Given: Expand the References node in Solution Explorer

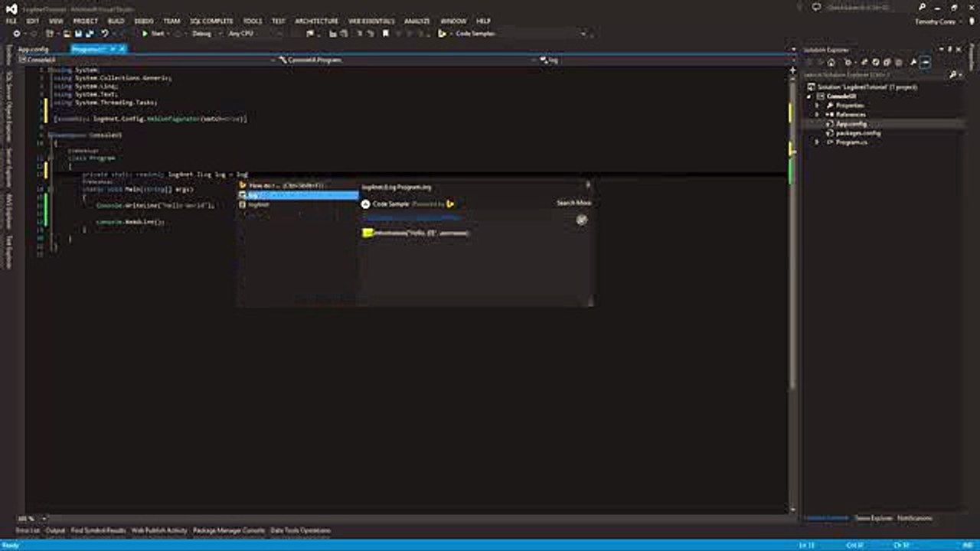Looking at the screenshot, I should (817, 115).
